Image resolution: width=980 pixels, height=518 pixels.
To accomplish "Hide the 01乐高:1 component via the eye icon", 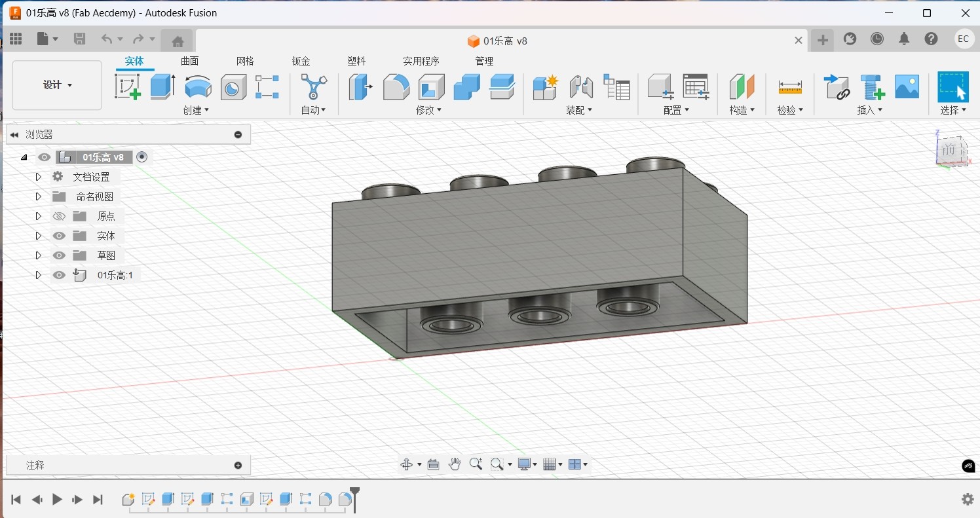I will tap(59, 275).
